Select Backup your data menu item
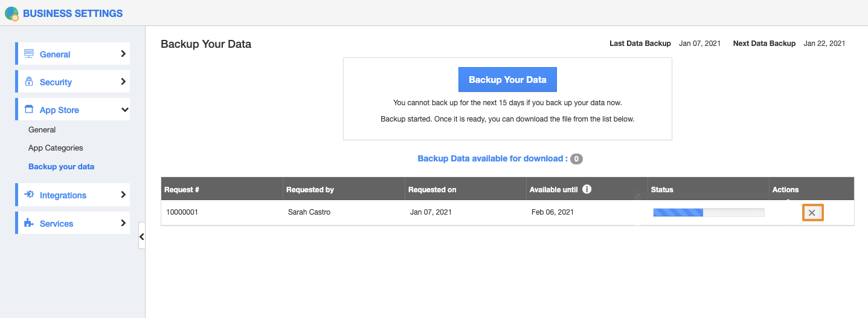Viewport: 868px width, 318px height. 61,166
